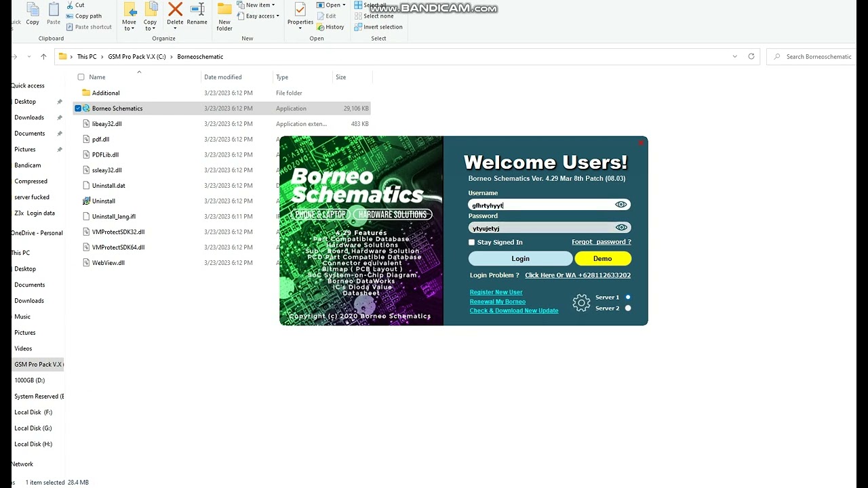Select Server 2 radio button

click(x=628, y=308)
